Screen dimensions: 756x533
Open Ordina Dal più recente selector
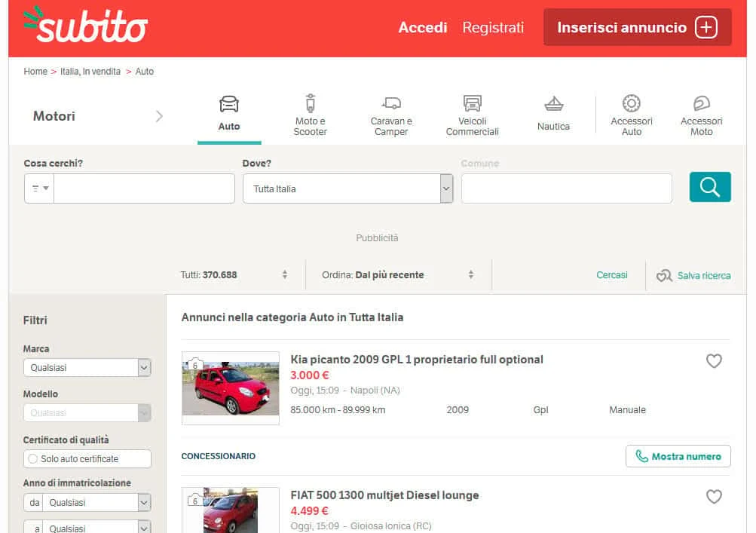398,275
